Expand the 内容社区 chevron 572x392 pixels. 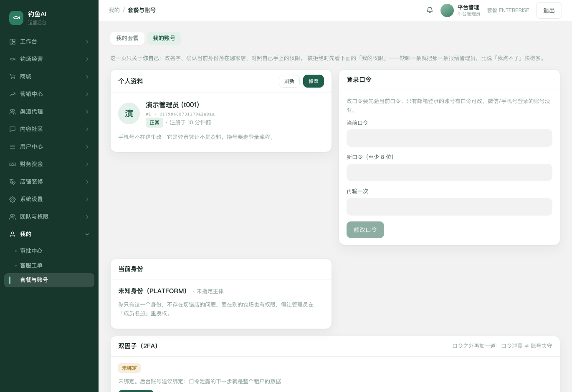tap(87, 129)
